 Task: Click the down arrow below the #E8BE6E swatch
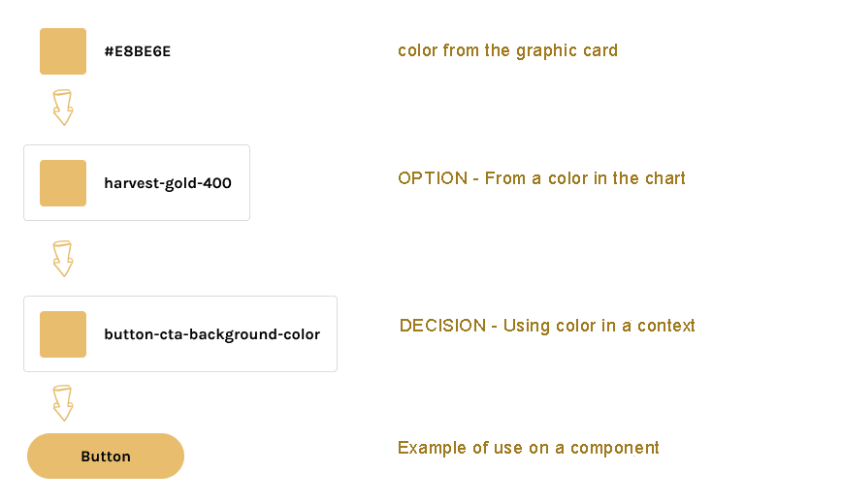63,108
